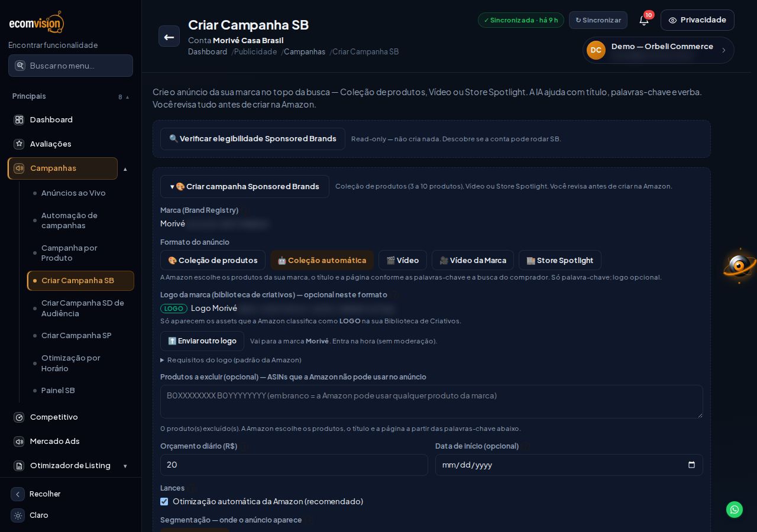Open Painel SB menu item
This screenshot has width=757, height=532.
click(80, 391)
